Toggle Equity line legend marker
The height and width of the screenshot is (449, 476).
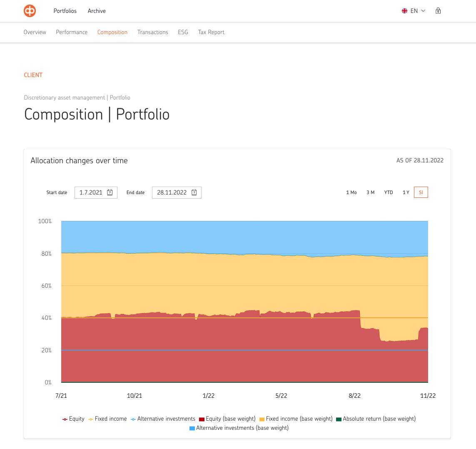click(65, 419)
